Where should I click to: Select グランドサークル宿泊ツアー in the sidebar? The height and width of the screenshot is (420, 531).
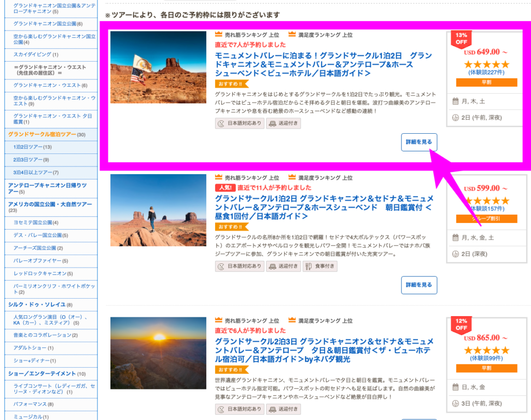[x=41, y=134]
